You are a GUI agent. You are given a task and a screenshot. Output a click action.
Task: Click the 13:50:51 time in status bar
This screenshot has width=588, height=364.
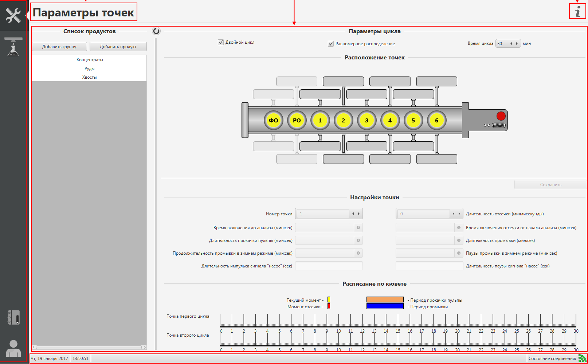[x=81, y=359]
